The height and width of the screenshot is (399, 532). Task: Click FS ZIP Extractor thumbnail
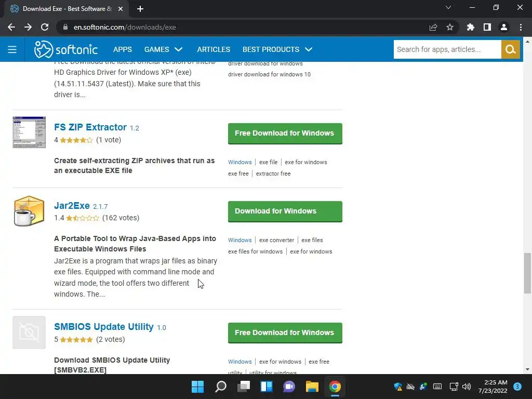[29, 132]
